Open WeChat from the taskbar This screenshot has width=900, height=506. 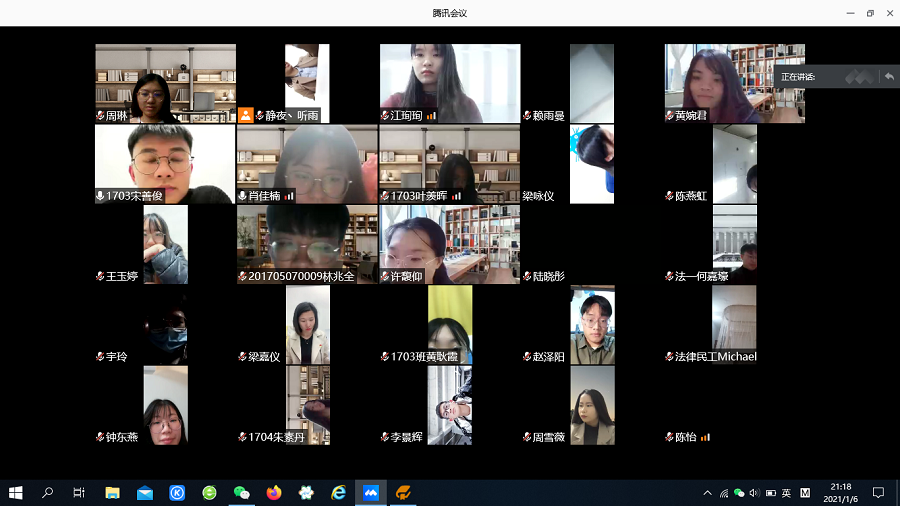(241, 492)
